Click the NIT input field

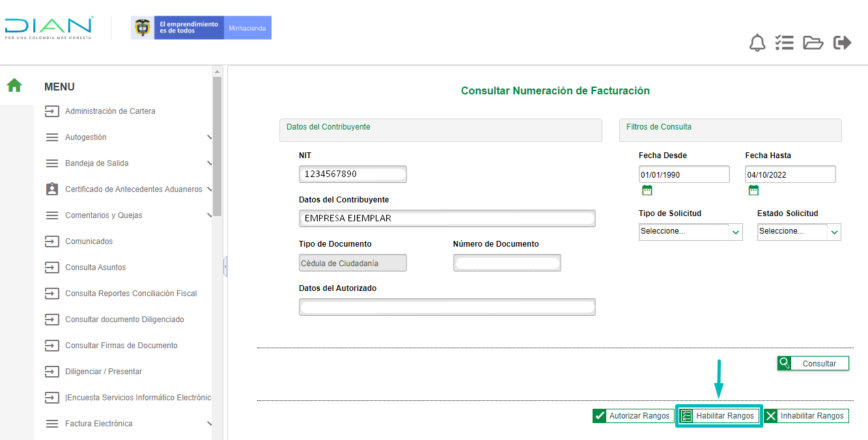[353, 174]
